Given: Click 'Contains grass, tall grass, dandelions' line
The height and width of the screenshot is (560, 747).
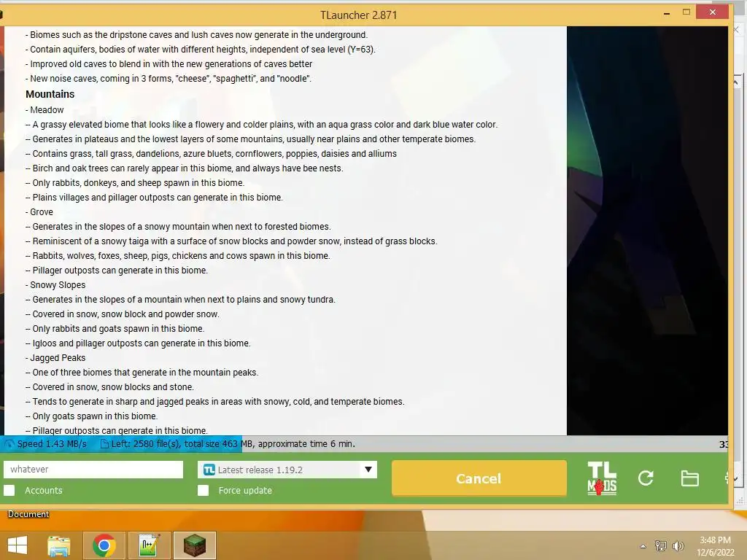Looking at the screenshot, I should [x=211, y=154].
